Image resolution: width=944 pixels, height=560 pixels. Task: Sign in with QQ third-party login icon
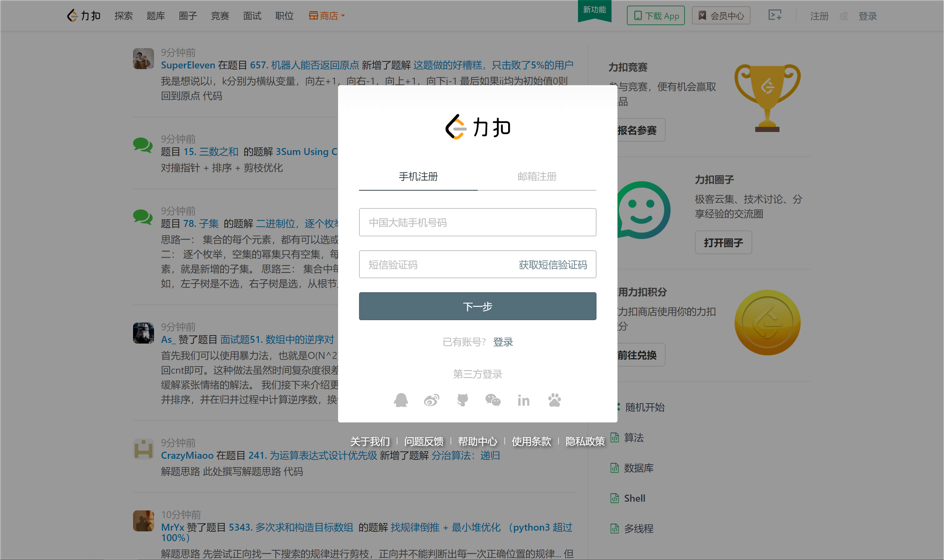click(x=401, y=400)
